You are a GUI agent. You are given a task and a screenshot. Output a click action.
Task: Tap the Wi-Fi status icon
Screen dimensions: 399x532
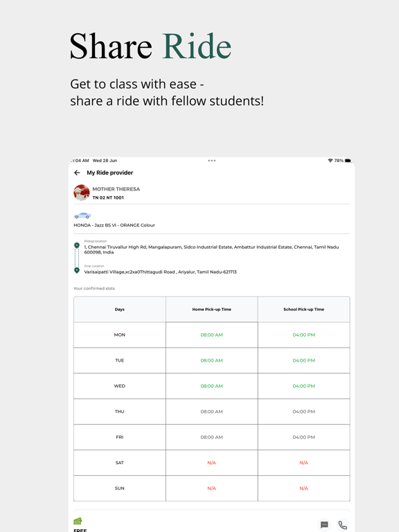click(330, 161)
